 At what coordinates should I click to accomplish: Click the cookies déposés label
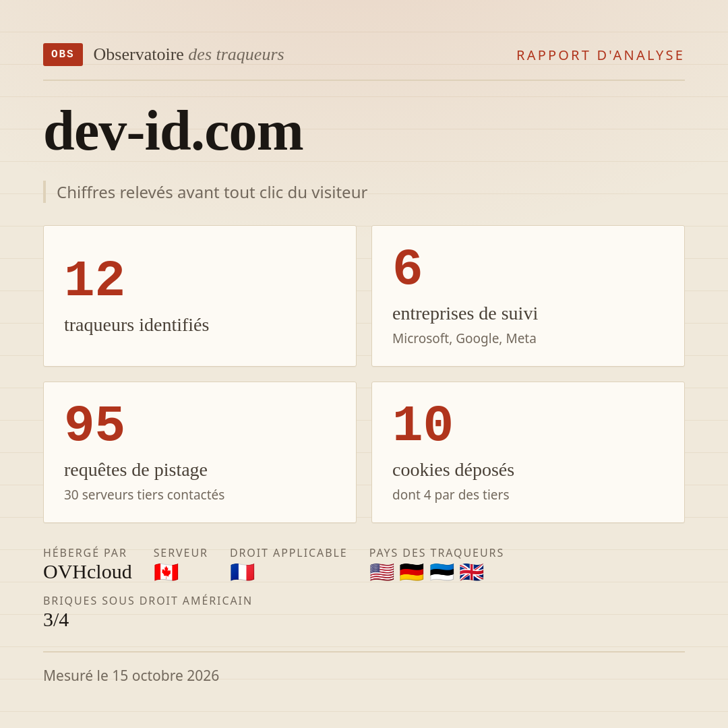point(453,470)
